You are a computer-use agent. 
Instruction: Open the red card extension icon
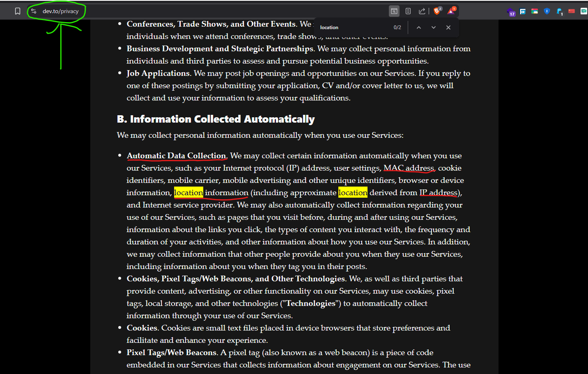(x=572, y=11)
